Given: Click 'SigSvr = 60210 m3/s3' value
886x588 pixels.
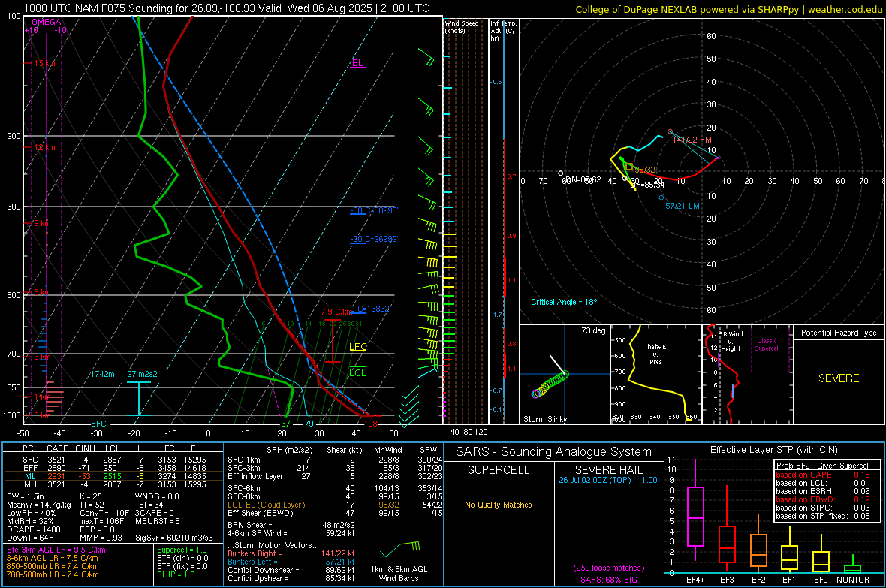Looking at the screenshot, I should point(174,538).
